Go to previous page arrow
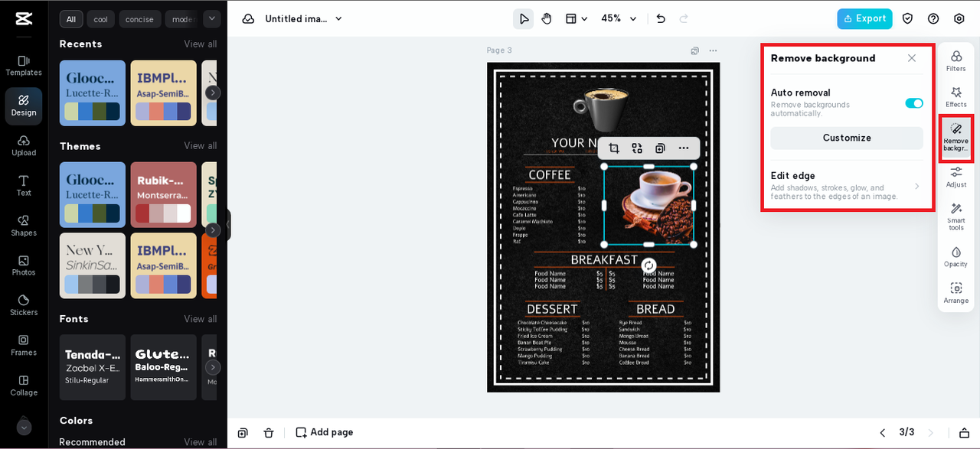Screen dimensions: 980x449 (x=883, y=432)
